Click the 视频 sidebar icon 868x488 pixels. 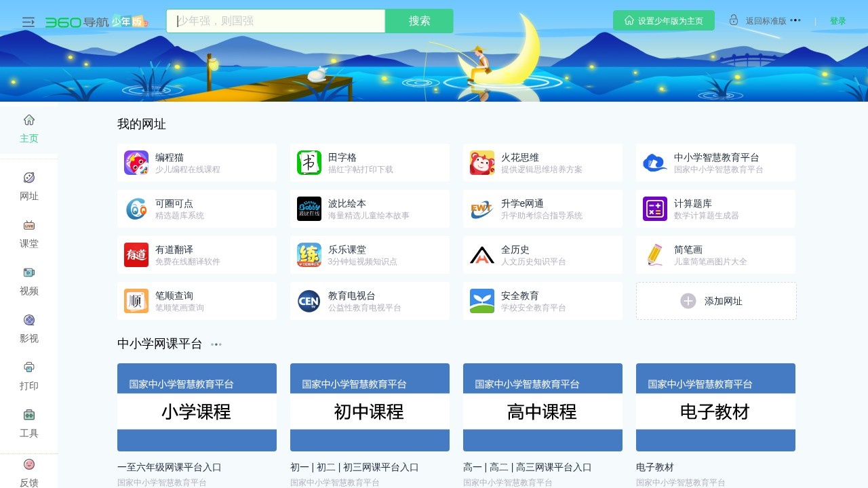(29, 272)
